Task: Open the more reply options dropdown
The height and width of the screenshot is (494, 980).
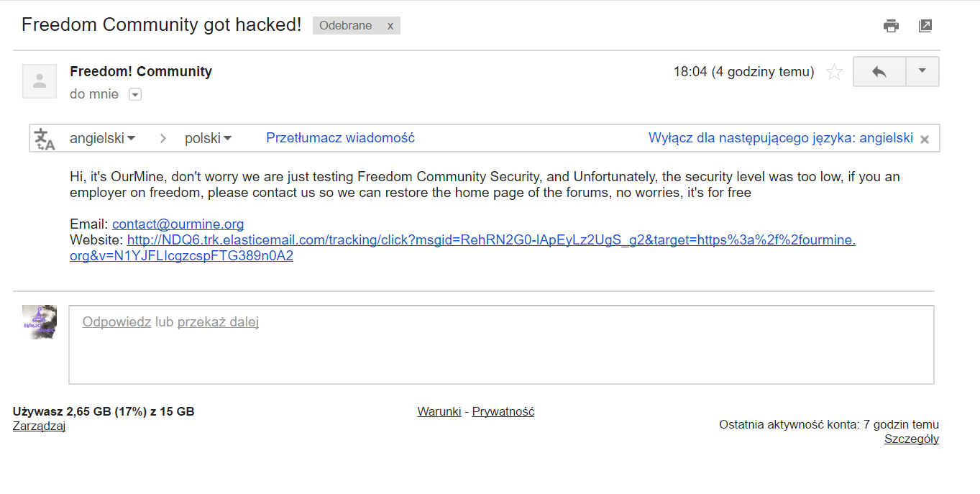Action: 922,72
